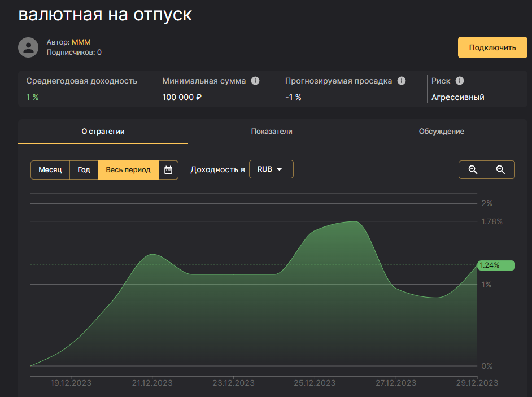This screenshot has height=397, width=532.
Task: Open the RUB currency dropdown
Action: coord(271,169)
